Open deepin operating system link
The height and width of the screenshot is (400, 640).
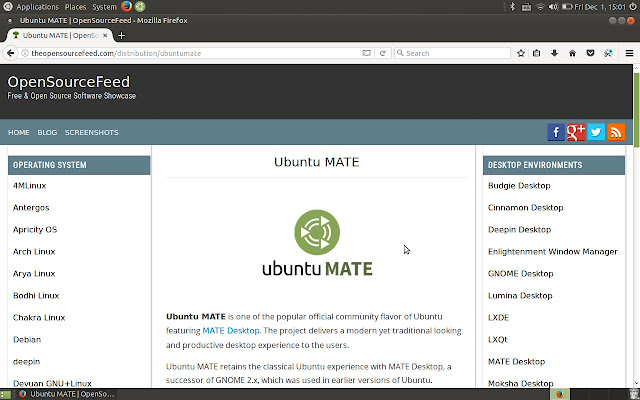(x=27, y=362)
